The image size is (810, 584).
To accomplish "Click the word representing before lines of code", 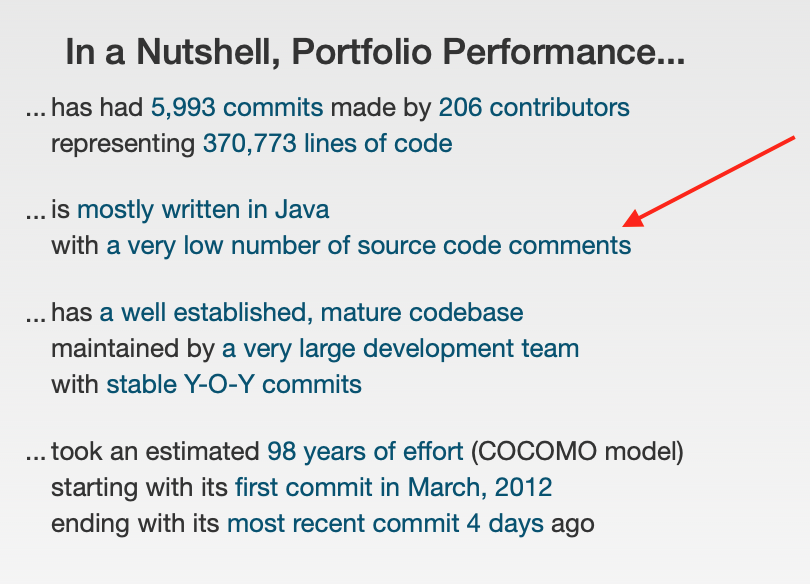I will (123, 144).
